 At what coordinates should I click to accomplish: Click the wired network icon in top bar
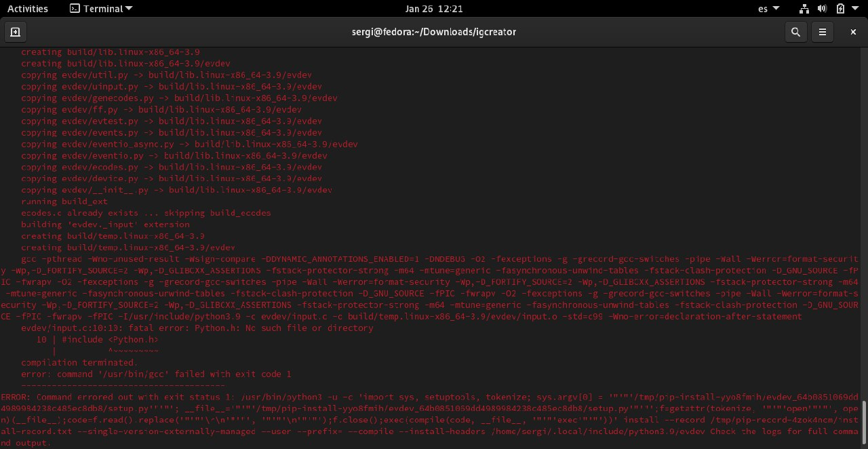pyautogui.click(x=804, y=8)
